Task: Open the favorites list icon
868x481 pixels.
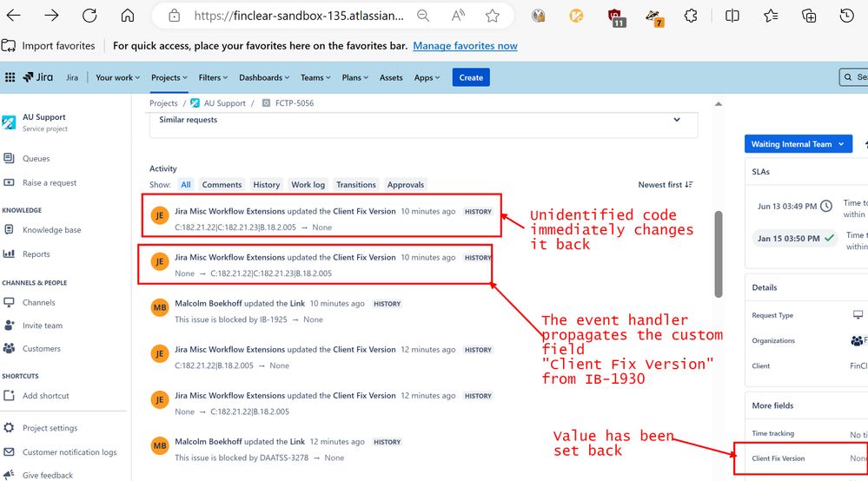Action: [771, 16]
